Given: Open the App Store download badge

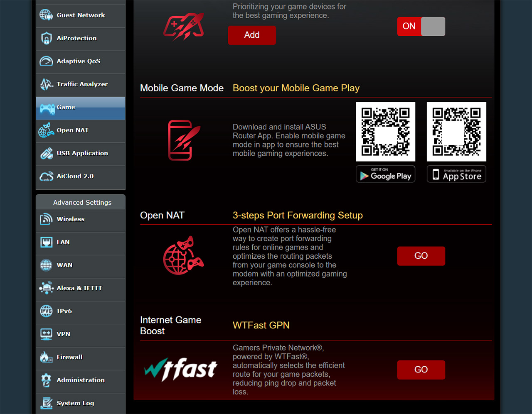Looking at the screenshot, I should pos(456,174).
